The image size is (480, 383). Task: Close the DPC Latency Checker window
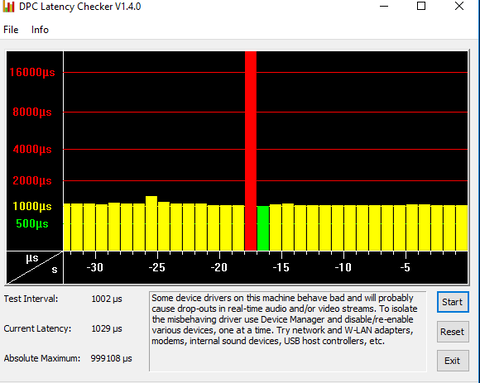pyautogui.click(x=459, y=6)
